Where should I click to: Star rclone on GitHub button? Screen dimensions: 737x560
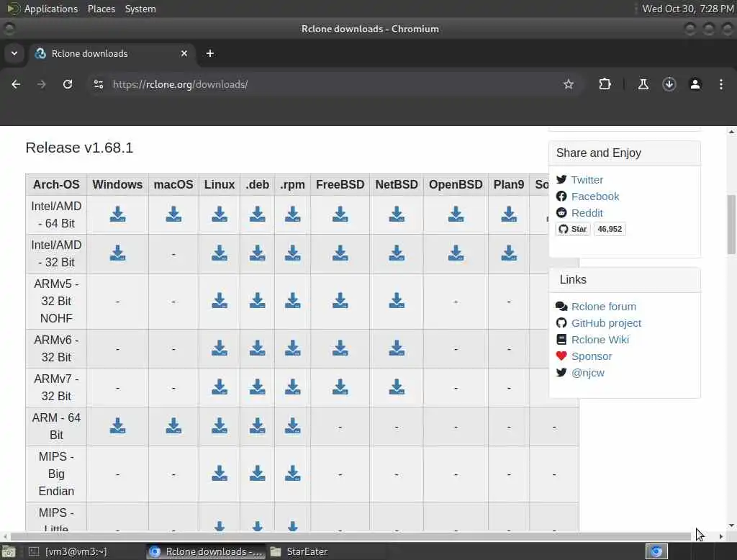tap(572, 229)
